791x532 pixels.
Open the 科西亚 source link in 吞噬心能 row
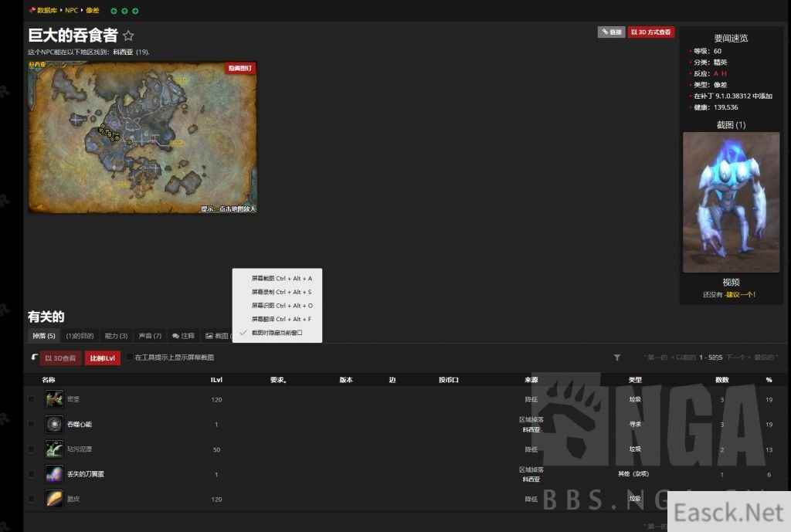pos(531,429)
